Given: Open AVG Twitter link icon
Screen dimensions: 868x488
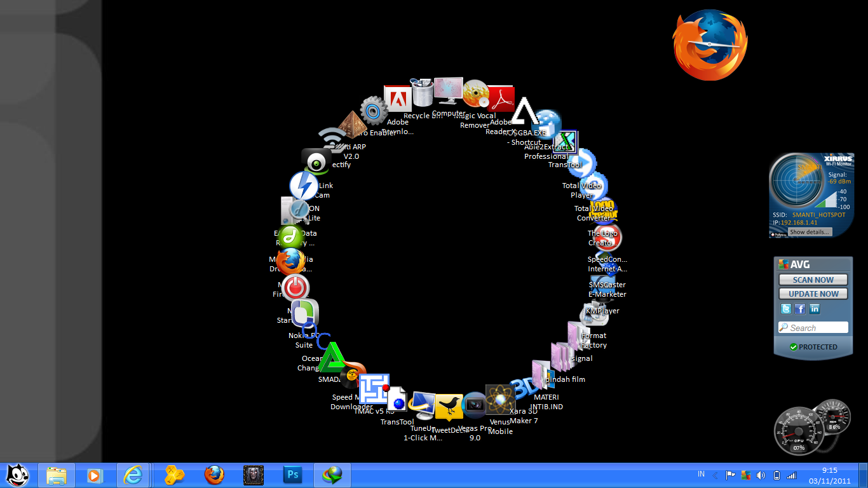Looking at the screenshot, I should tap(786, 309).
